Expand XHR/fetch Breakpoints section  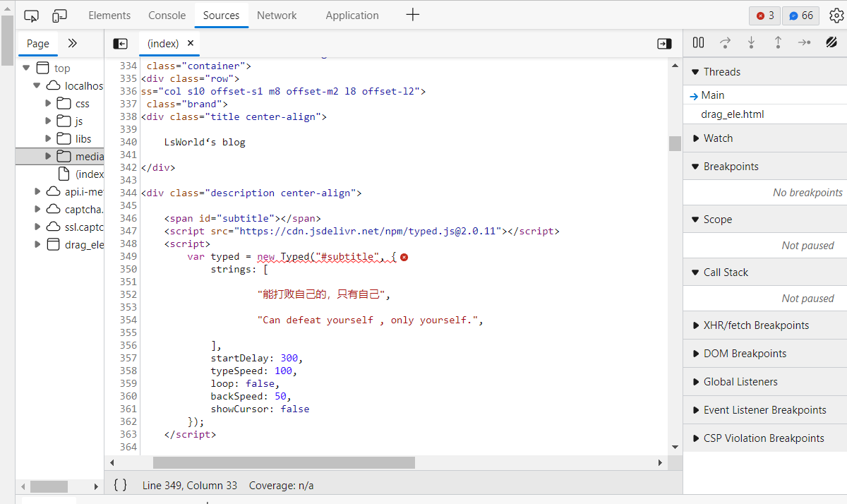pyautogui.click(x=765, y=325)
